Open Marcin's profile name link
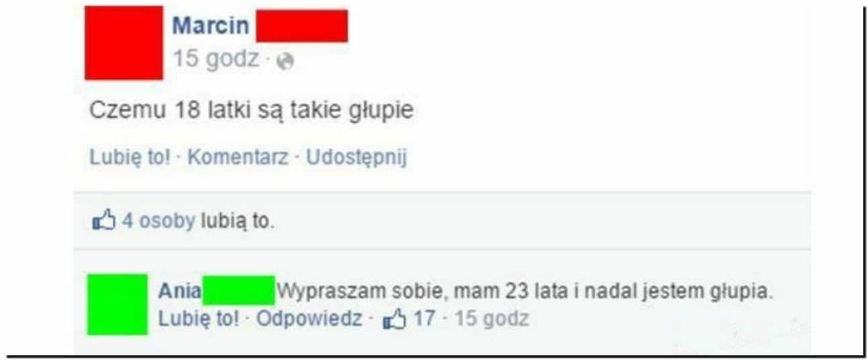 211,25
